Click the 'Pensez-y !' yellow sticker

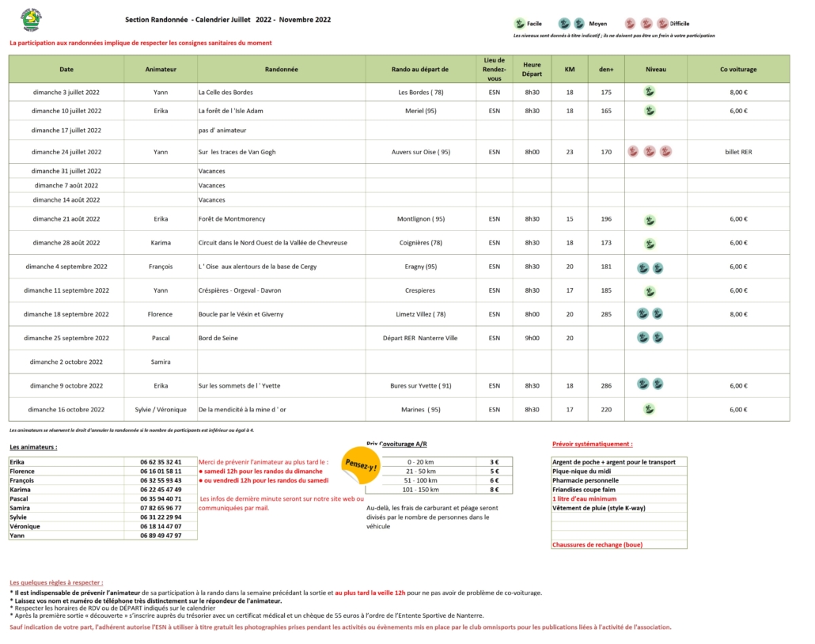(361, 464)
